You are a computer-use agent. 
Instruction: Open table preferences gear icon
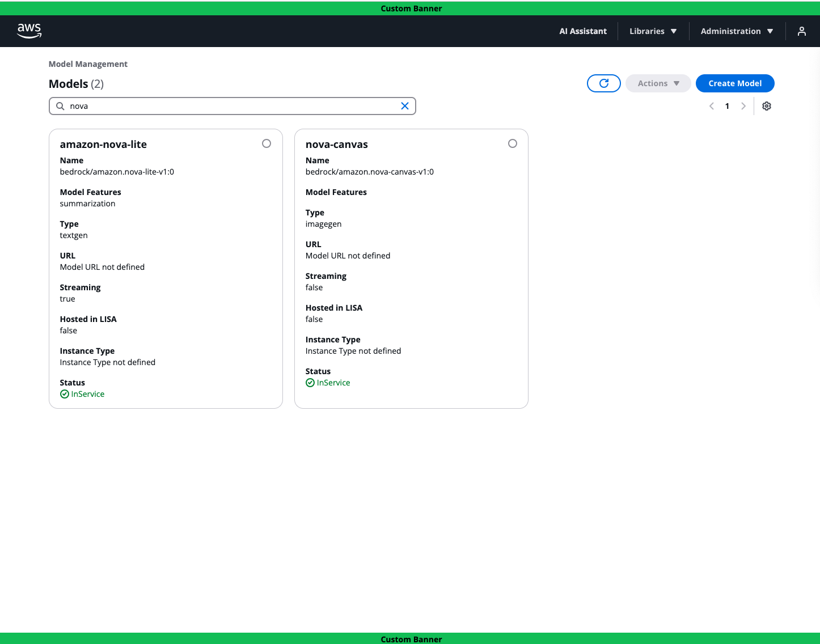[767, 106]
